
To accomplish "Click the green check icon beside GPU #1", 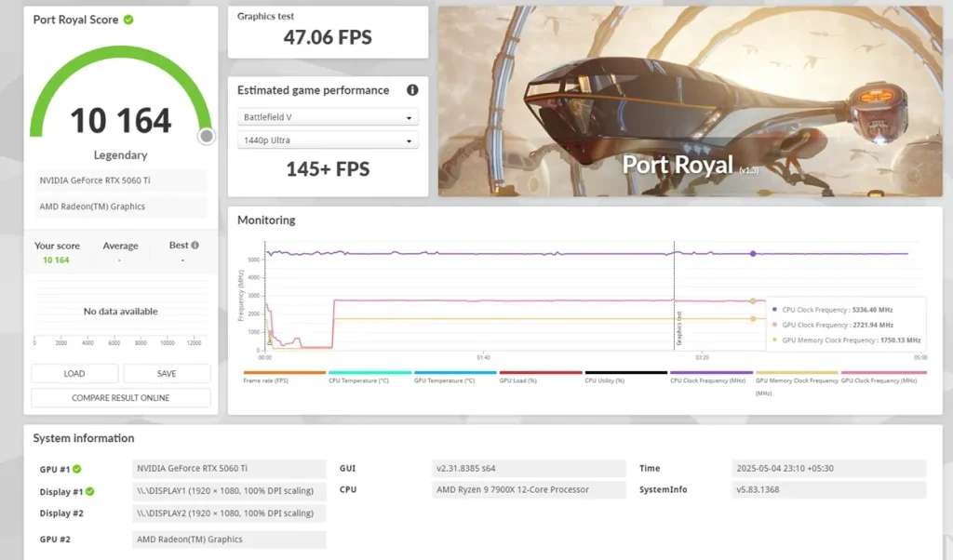I will coord(77,469).
